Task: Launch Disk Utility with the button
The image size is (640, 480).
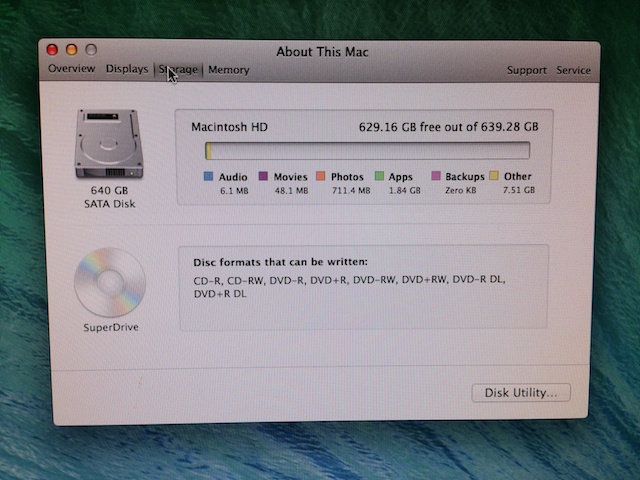Action: click(x=521, y=393)
